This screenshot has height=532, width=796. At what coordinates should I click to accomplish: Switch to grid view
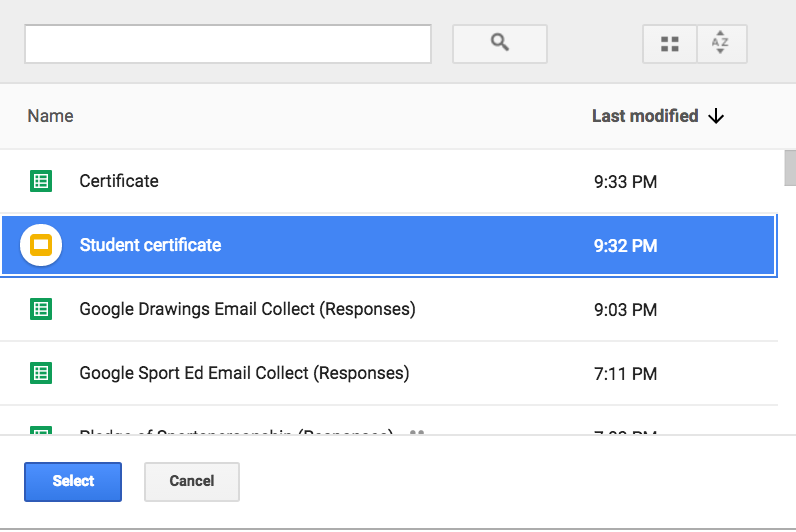point(670,44)
